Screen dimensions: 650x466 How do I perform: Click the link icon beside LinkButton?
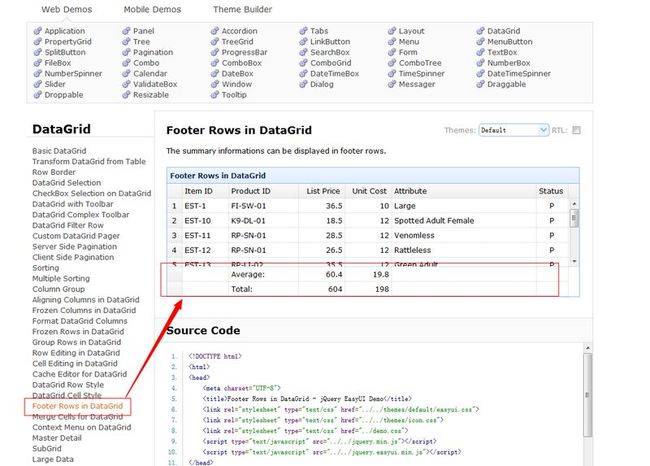coord(303,41)
